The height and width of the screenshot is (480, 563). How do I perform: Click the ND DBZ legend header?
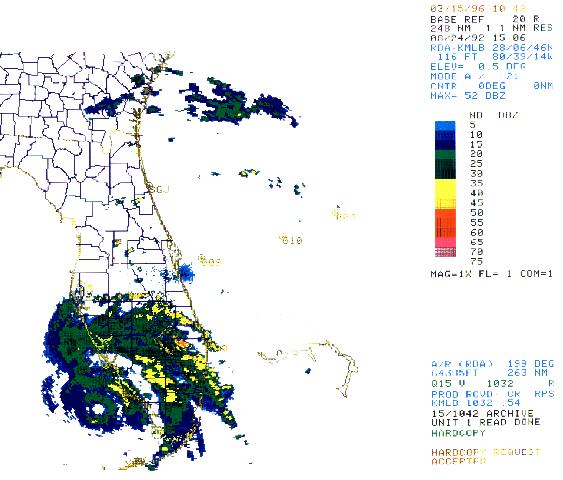pos(493,115)
